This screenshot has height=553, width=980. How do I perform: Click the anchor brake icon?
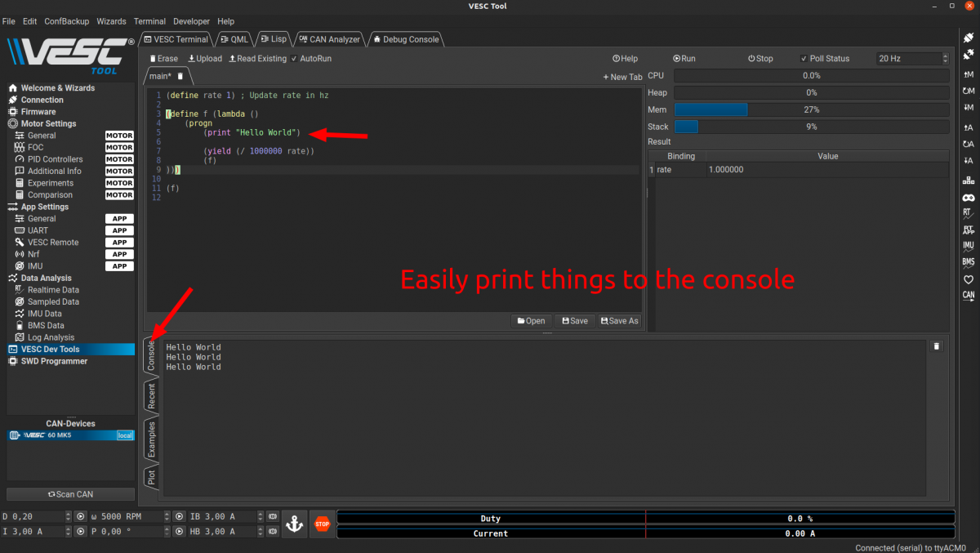[295, 524]
